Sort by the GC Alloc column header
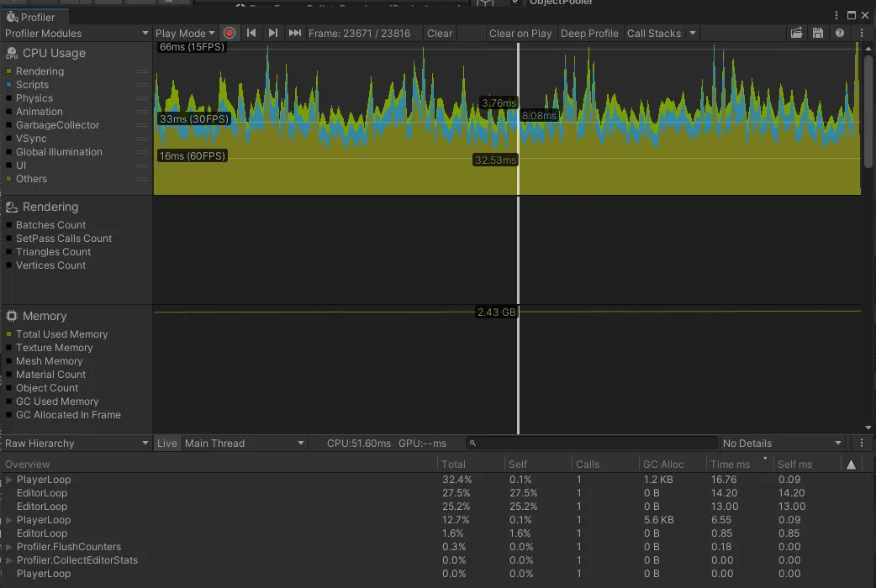This screenshot has width=876, height=588. [663, 465]
